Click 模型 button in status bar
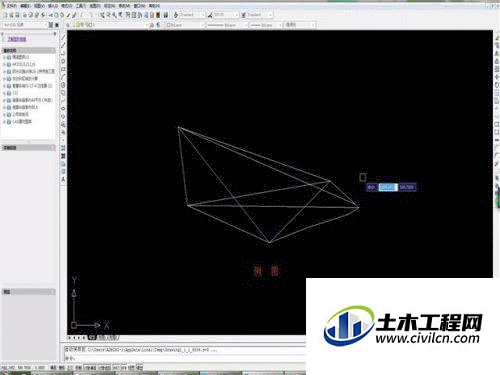 pyautogui.click(x=140, y=368)
